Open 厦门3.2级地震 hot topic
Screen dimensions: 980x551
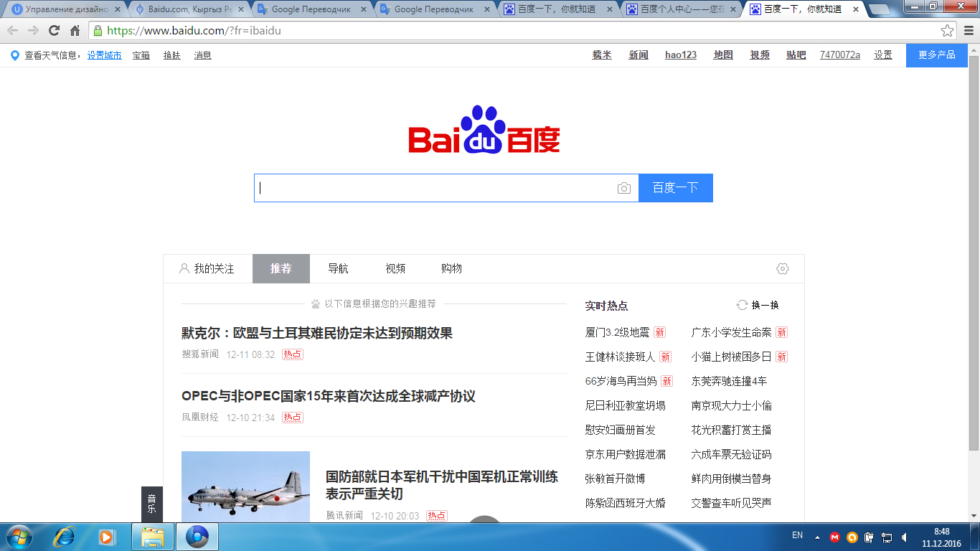618,332
